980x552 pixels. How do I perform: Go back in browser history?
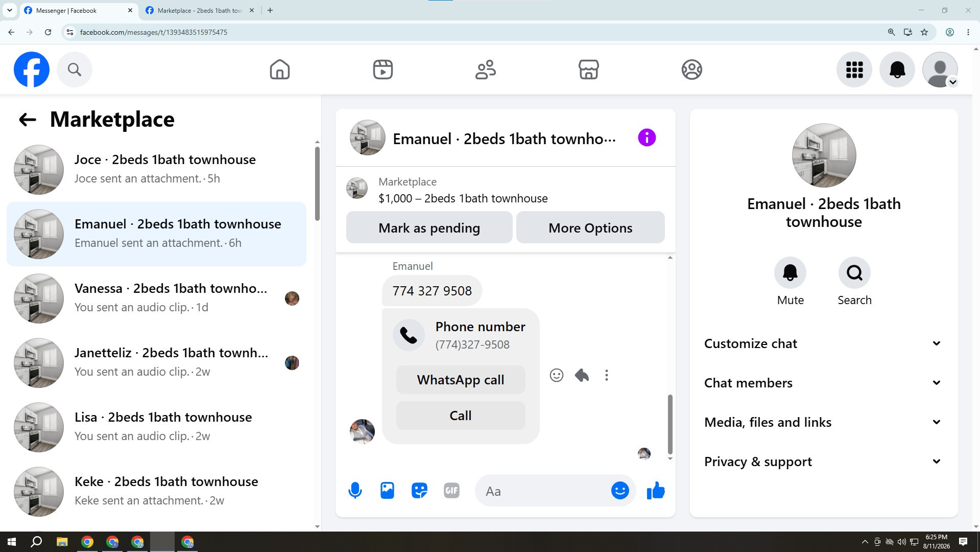tap(11, 32)
